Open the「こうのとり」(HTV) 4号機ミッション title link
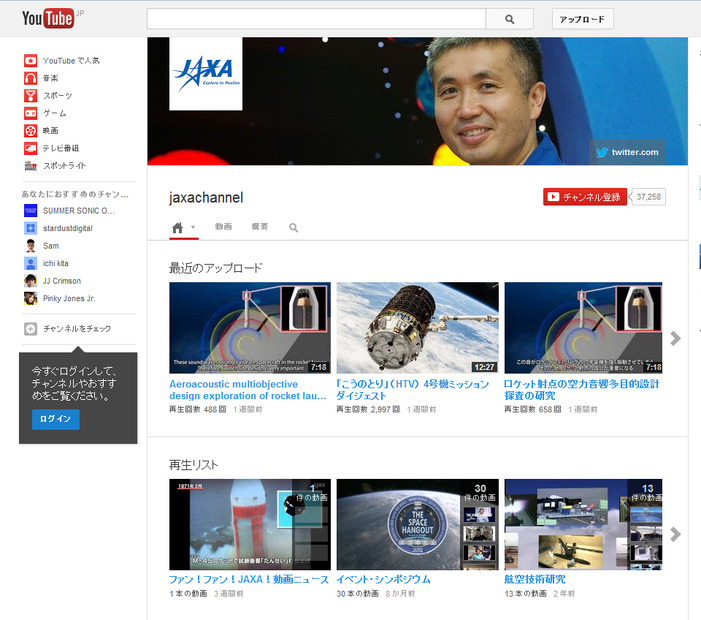The width and height of the screenshot is (701, 620). coord(413,390)
